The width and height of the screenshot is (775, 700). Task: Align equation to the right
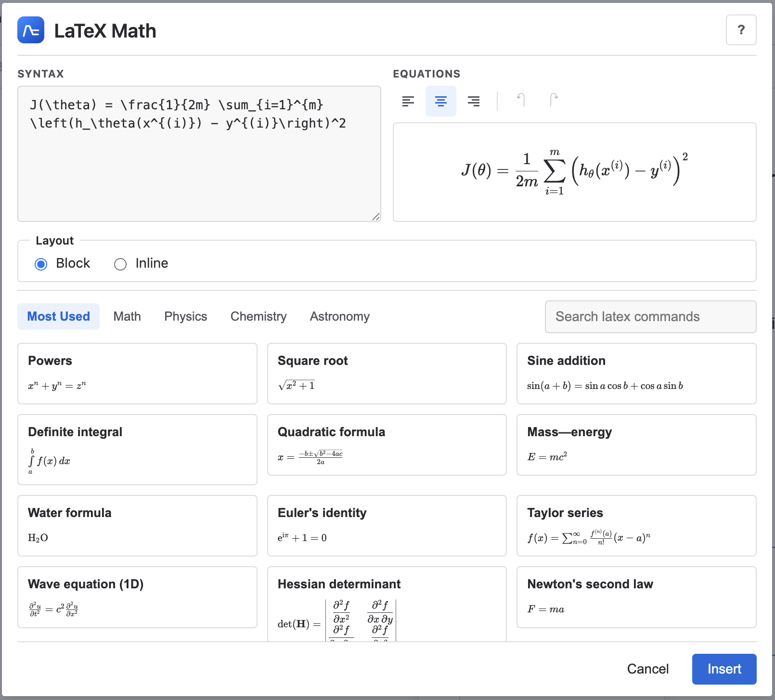coord(474,101)
